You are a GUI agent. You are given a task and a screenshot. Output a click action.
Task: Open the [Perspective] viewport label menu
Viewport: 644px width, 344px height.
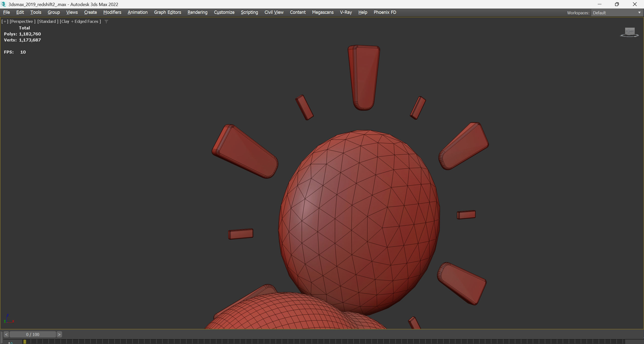tap(22, 21)
